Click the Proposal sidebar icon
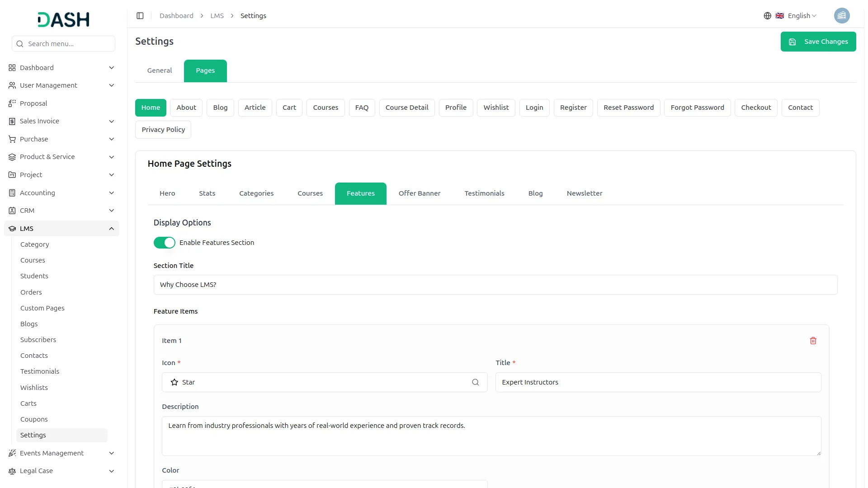 tap(12, 103)
